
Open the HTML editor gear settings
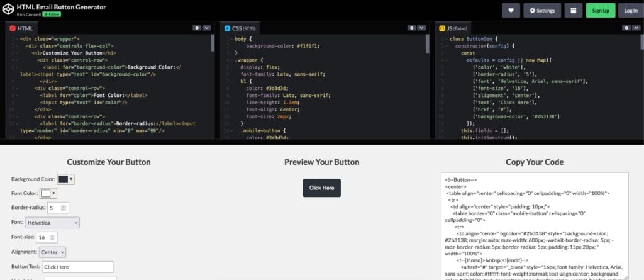197,28
